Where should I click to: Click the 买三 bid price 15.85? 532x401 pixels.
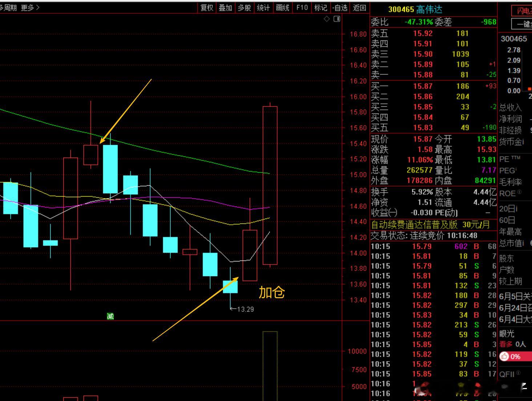[423, 107]
